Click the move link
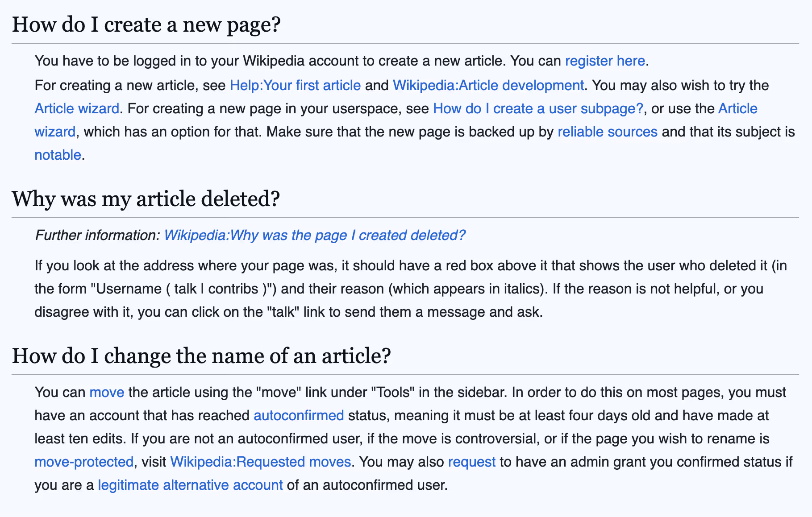 107,392
